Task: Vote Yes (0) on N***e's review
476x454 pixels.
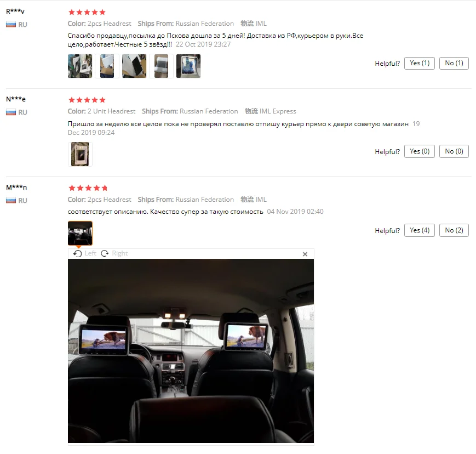Action: [x=420, y=151]
